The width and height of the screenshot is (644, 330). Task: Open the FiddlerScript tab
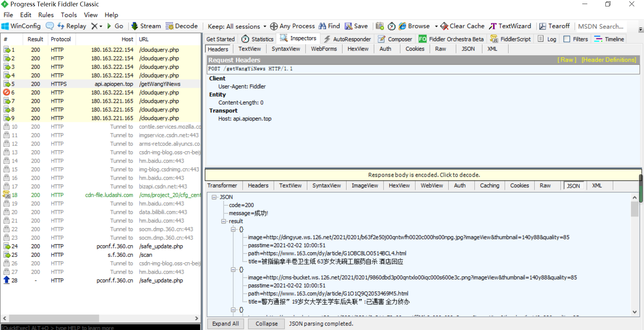point(510,39)
